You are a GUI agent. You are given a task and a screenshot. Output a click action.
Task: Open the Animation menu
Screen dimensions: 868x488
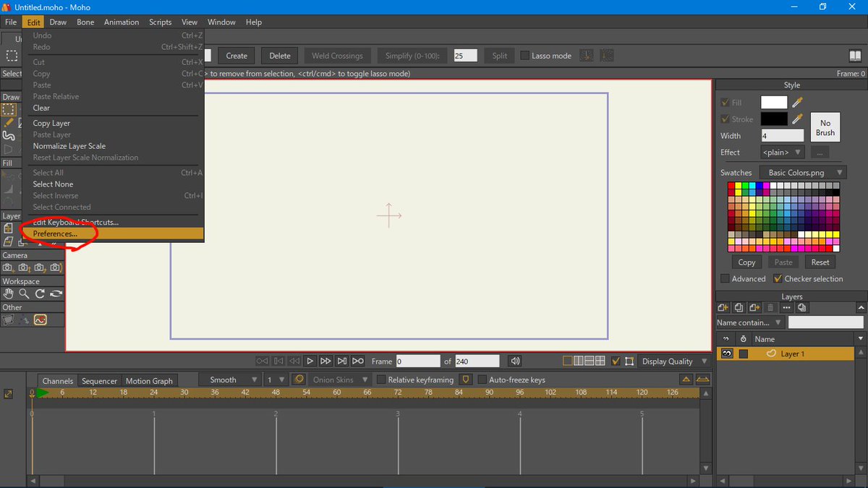pyautogui.click(x=122, y=22)
